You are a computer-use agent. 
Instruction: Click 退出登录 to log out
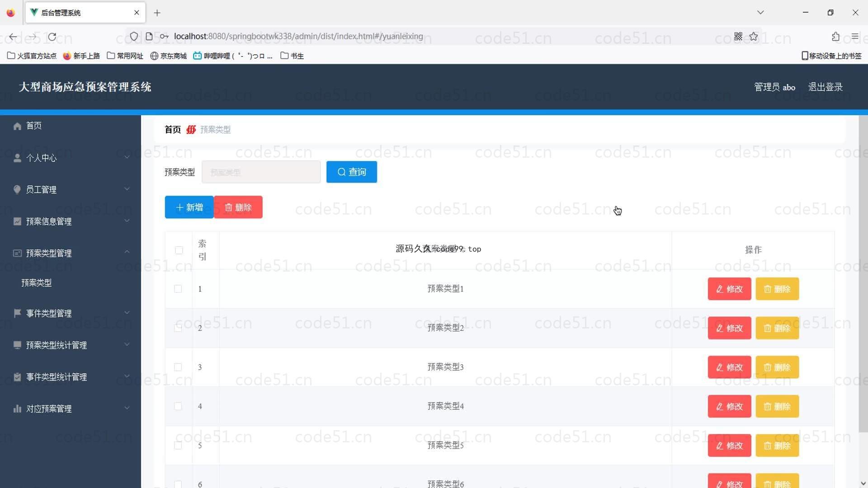point(825,87)
